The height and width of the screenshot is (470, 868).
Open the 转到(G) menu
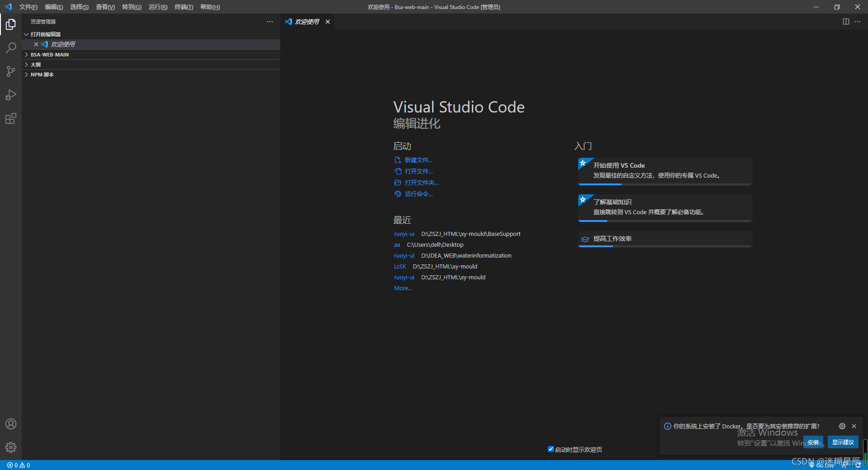pos(132,7)
